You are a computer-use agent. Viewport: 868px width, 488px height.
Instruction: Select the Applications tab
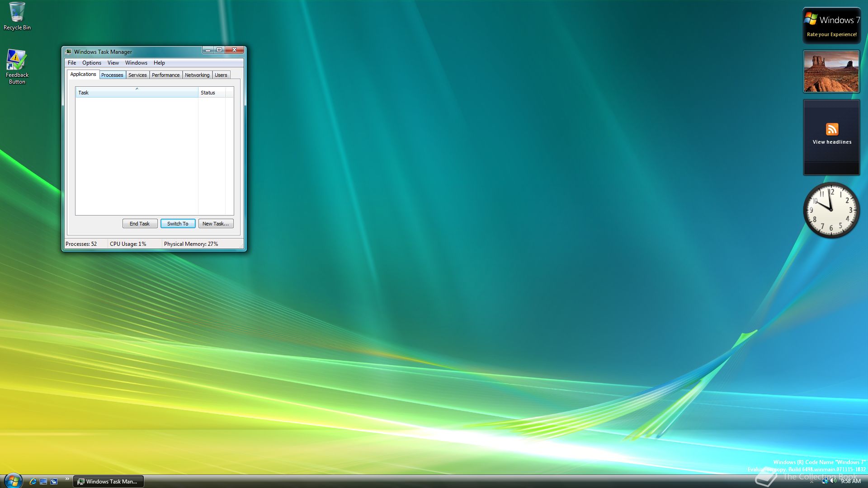tap(83, 74)
